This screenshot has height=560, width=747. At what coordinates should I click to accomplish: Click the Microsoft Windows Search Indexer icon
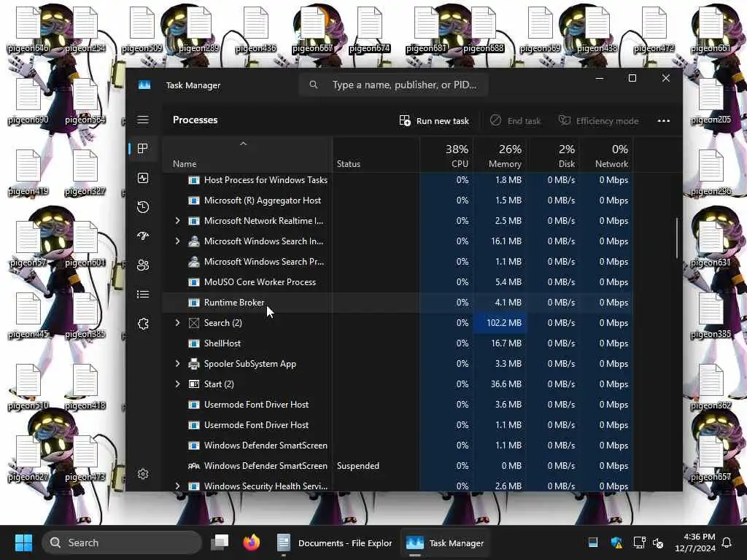tap(193, 241)
